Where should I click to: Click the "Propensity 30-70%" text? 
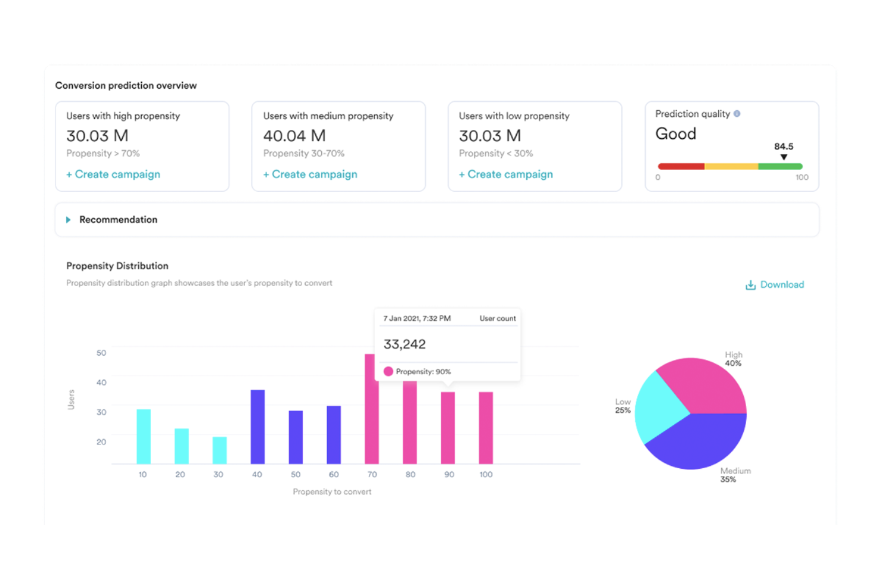[304, 154]
